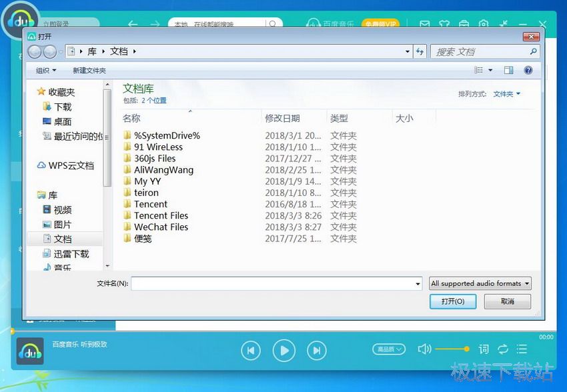Skip to next track in Baidu Music
Image resolution: width=567 pixels, height=392 pixels.
click(x=317, y=350)
